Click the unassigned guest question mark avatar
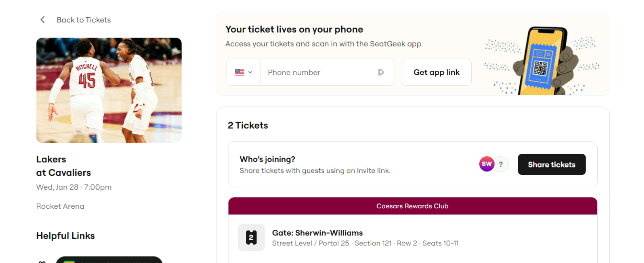 501,164
